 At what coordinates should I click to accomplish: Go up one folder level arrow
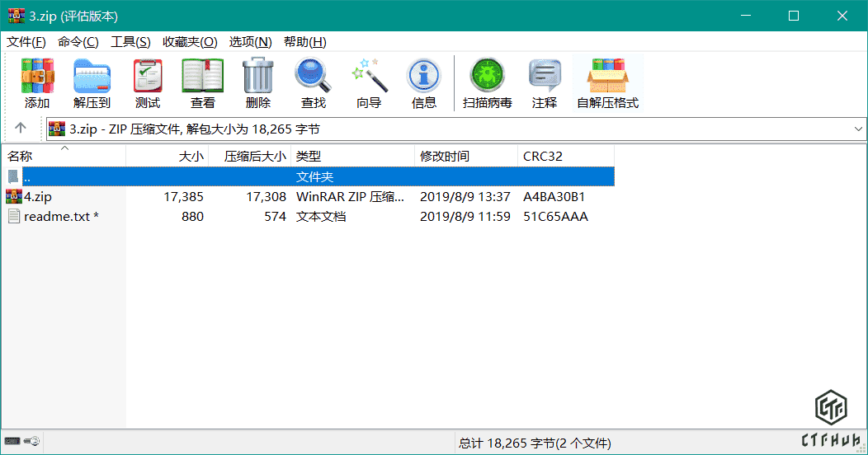coord(21,129)
